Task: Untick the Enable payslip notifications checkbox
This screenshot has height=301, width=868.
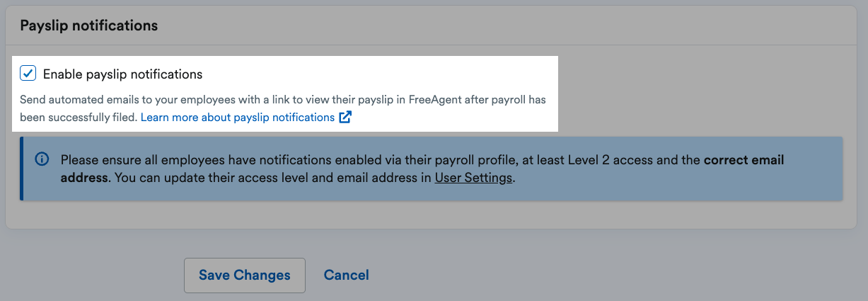Action: click(x=28, y=74)
